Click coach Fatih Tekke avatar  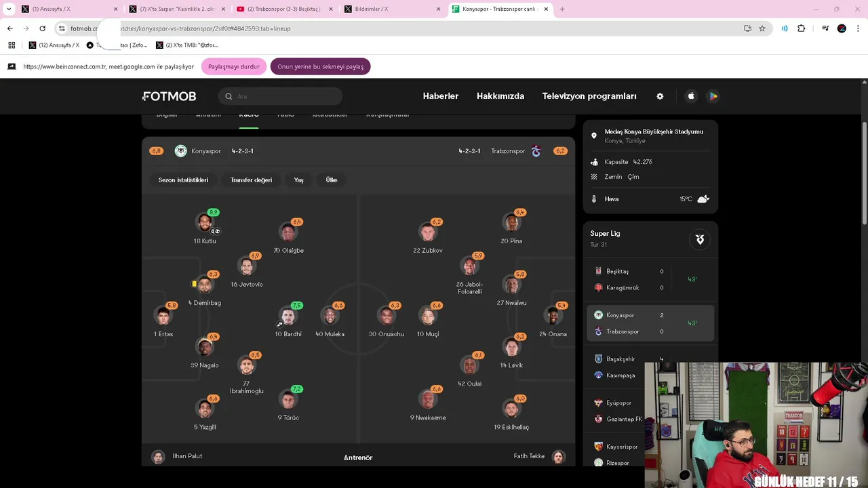tap(558, 457)
